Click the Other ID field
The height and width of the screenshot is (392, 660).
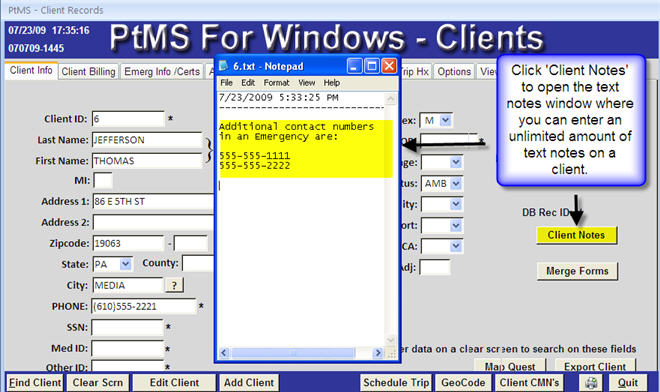(x=127, y=365)
